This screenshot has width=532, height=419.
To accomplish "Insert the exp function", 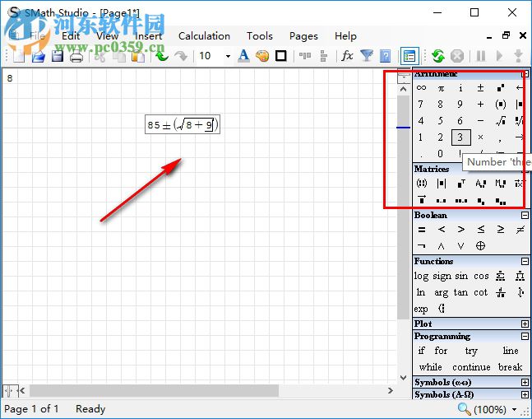I will click(421, 309).
